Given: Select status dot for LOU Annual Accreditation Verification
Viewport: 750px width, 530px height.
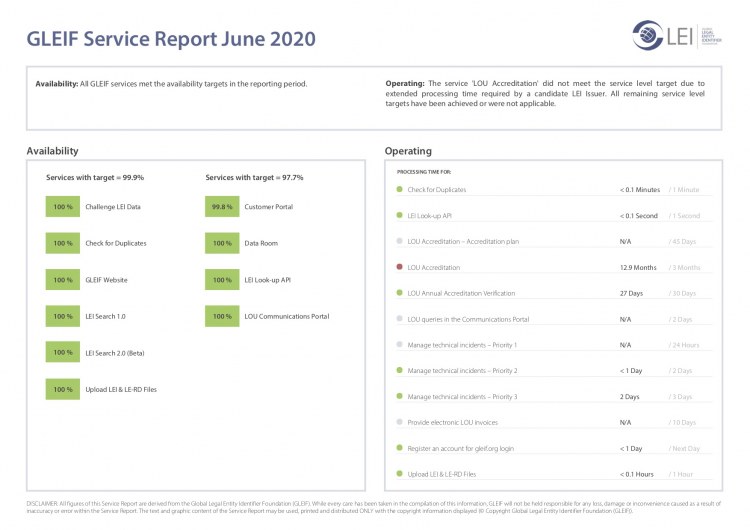Looking at the screenshot, I should (x=400, y=293).
